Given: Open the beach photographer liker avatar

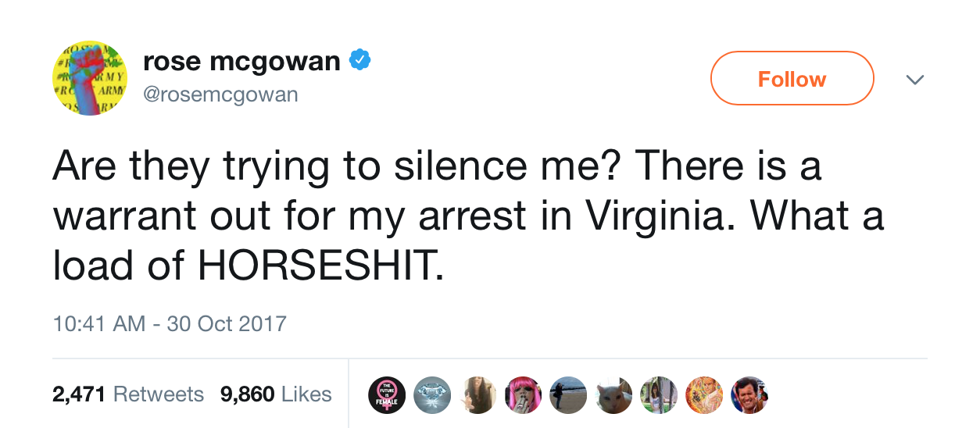Looking at the screenshot, I should coord(568,394).
